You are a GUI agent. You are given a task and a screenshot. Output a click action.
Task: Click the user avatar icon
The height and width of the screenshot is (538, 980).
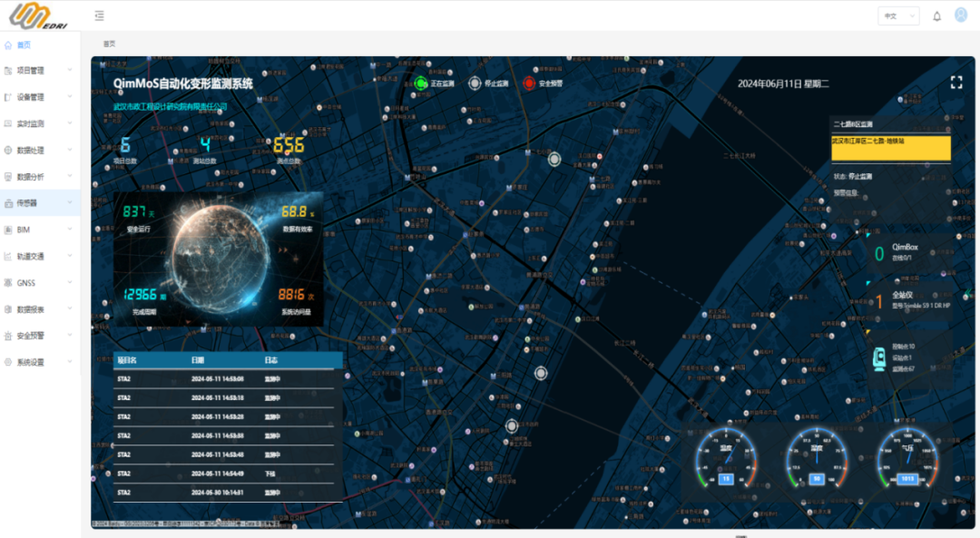click(961, 15)
